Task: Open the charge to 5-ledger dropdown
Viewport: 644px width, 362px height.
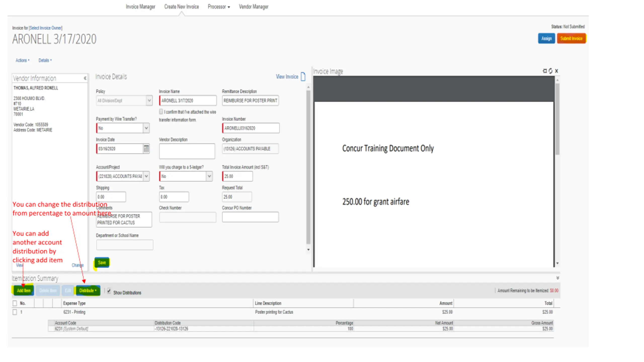Action: click(x=209, y=176)
